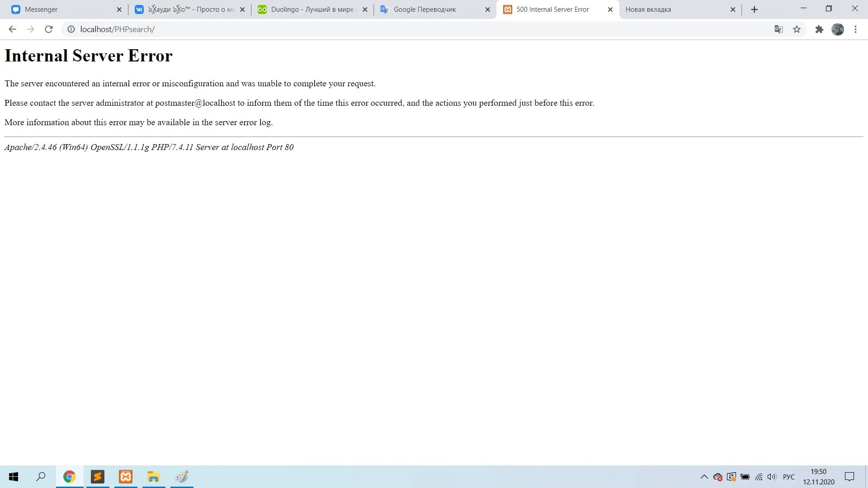Click the file manager icon in taskbar
Viewport: 868px width, 488px height.
click(x=154, y=476)
